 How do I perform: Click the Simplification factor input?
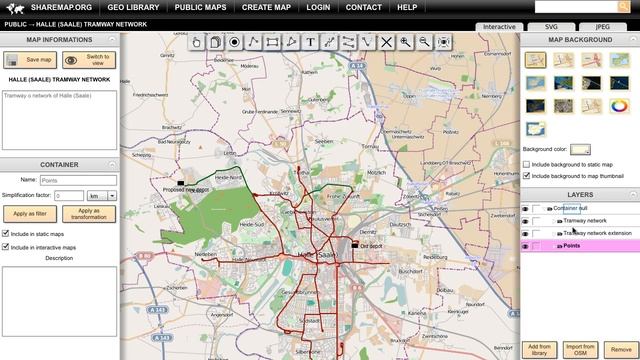tap(69, 196)
